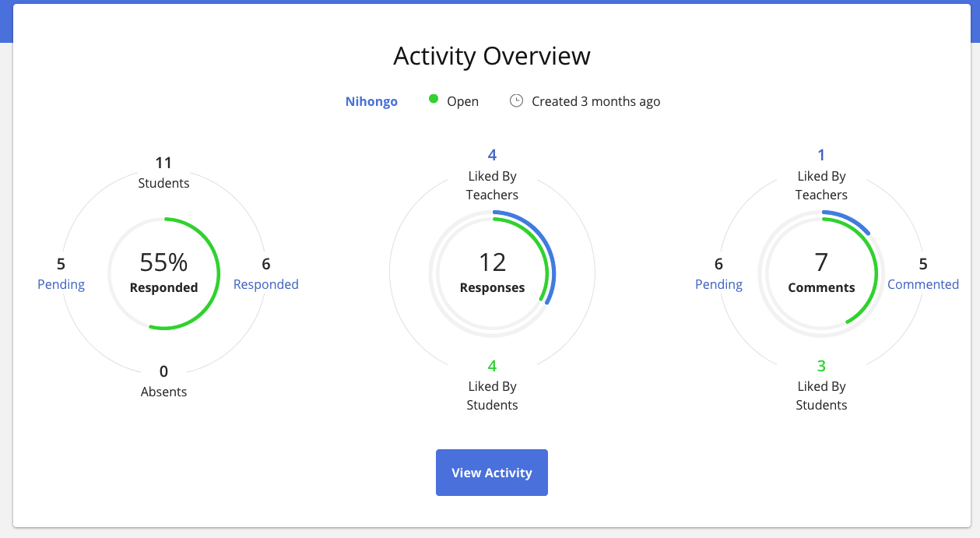Click the View Activity button
The image size is (980, 538).
[x=492, y=473]
